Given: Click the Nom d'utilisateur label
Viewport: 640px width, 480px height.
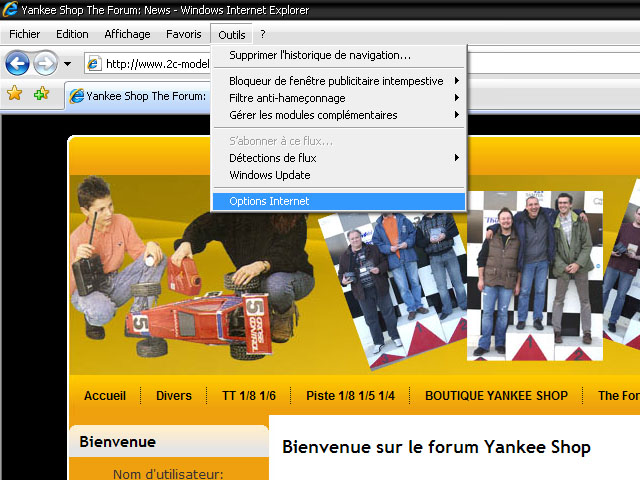Looking at the screenshot, I should coord(168,474).
